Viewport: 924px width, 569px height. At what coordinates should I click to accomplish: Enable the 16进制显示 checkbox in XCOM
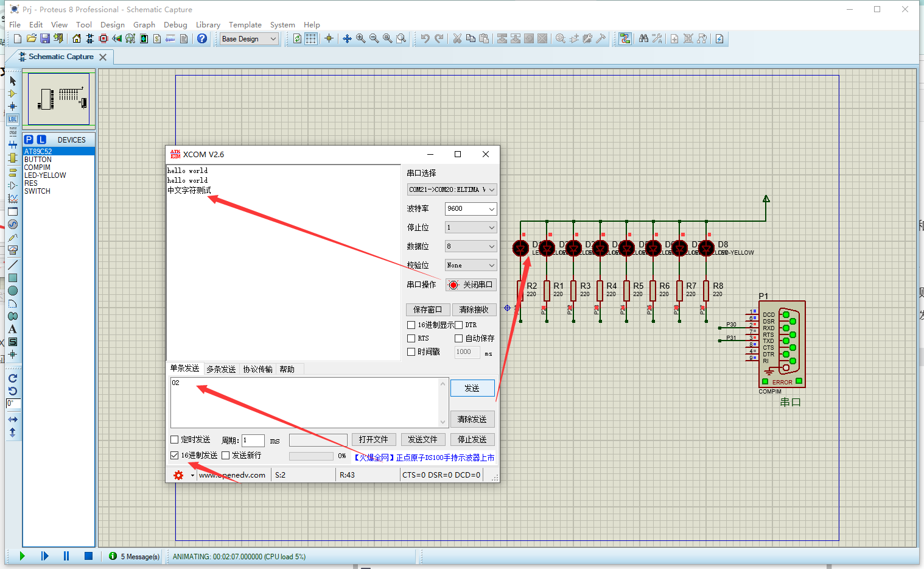click(x=411, y=325)
